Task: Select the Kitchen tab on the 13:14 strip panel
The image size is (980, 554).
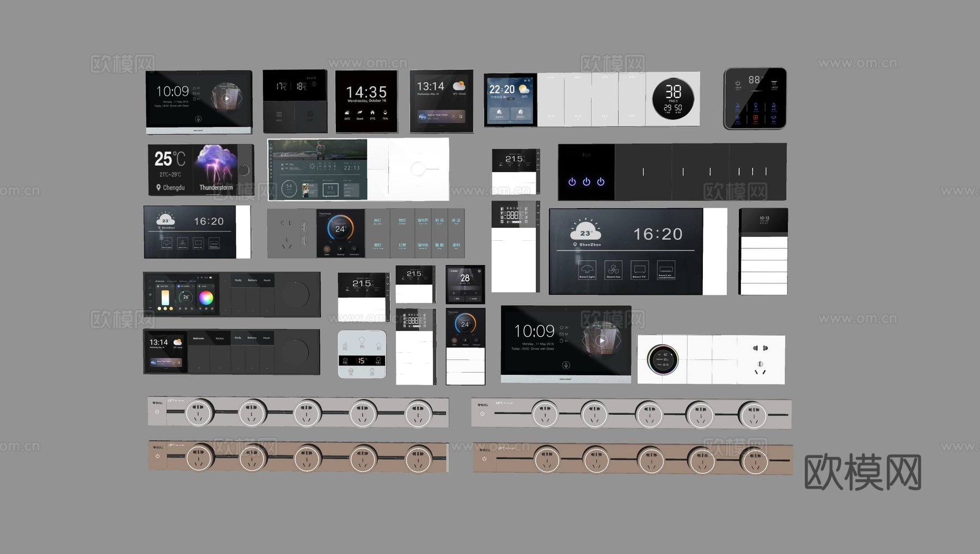Action: coord(220,338)
